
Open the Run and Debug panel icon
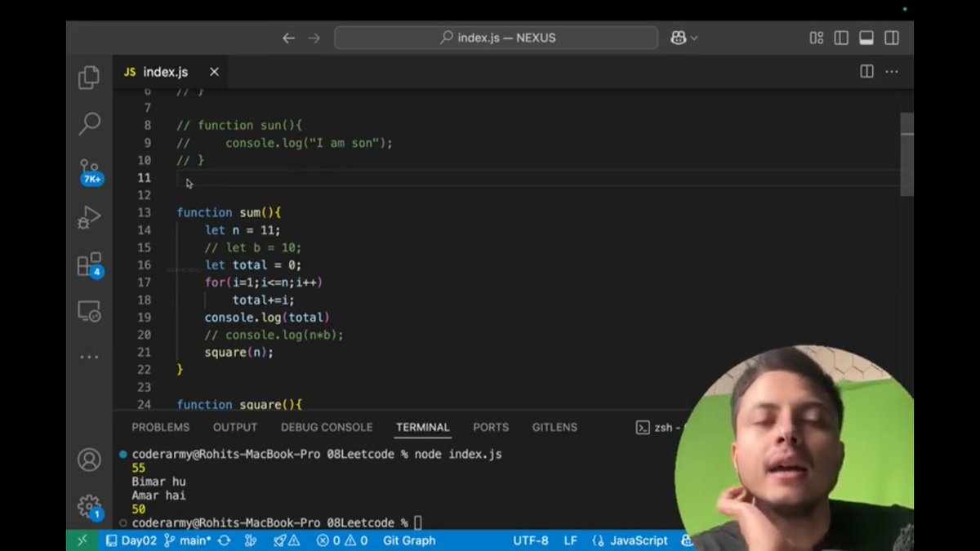pyautogui.click(x=88, y=216)
